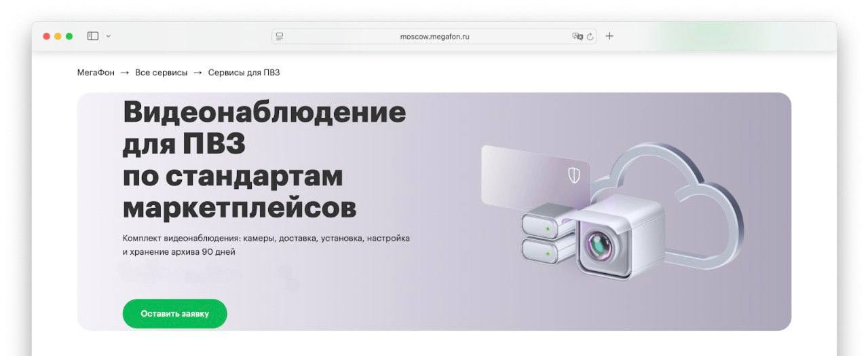The image size is (868, 356).
Task: Close the window with the red button
Action: 47,36
